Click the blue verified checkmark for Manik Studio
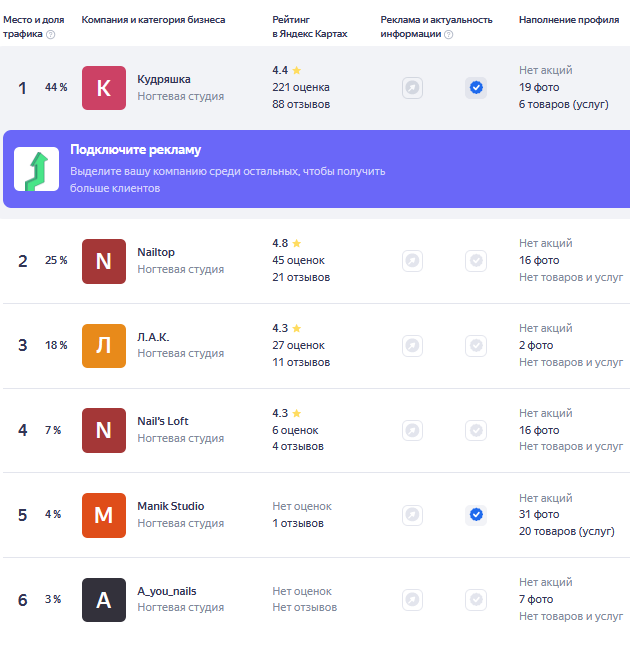 click(476, 515)
